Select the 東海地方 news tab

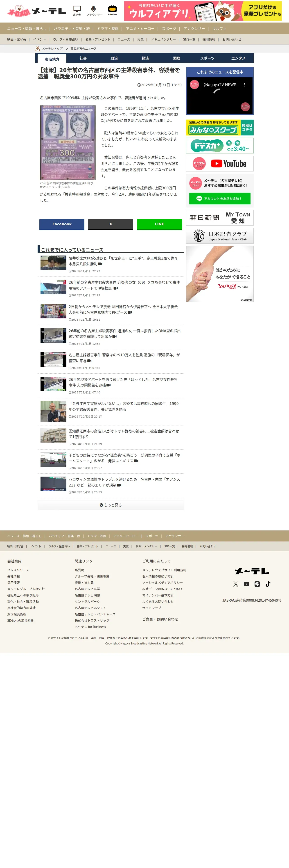[52, 59]
